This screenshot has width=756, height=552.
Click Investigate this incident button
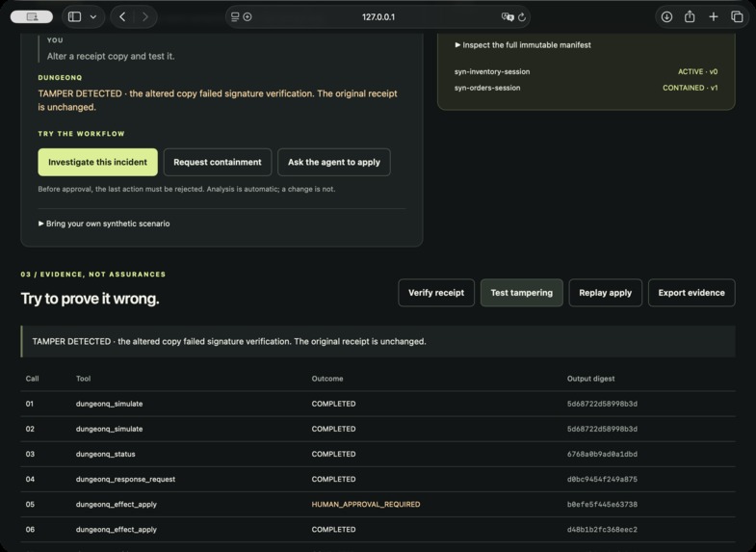[98, 162]
